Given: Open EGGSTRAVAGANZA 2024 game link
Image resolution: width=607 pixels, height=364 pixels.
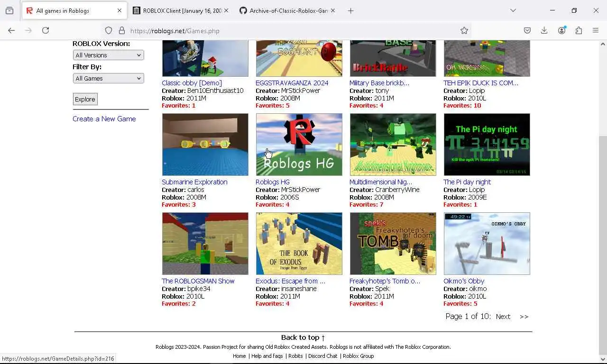Looking at the screenshot, I should click(292, 83).
